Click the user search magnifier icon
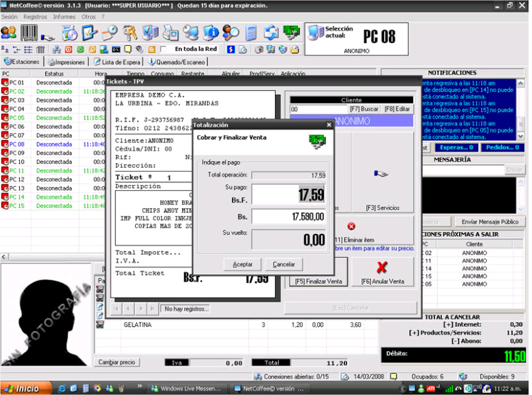Viewport: 532px width, 395px height. 231,33
